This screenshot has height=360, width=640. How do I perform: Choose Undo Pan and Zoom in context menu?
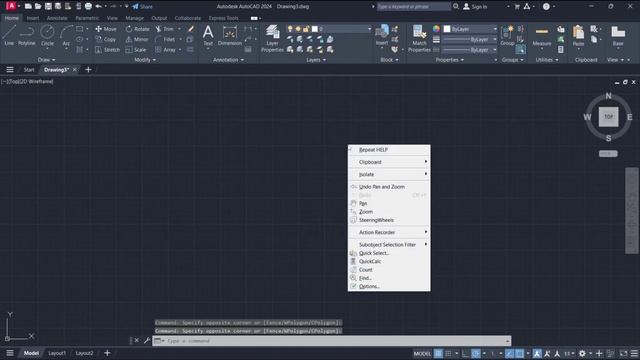(x=389, y=187)
